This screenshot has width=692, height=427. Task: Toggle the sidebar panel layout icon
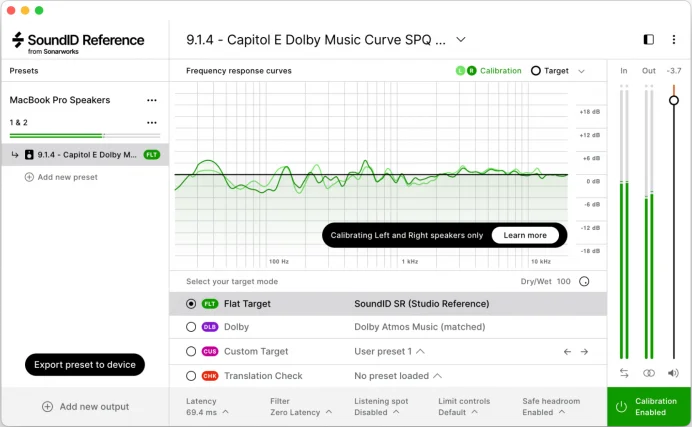[x=648, y=40]
